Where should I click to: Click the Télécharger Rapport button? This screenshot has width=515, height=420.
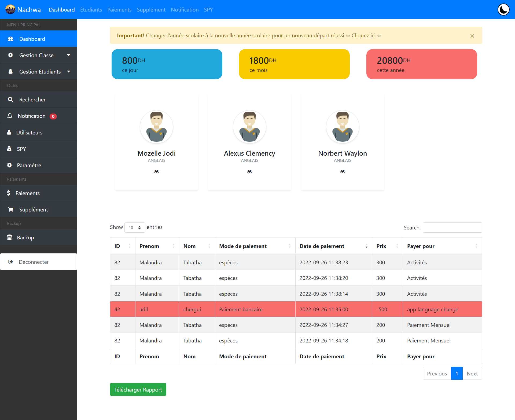pos(138,389)
